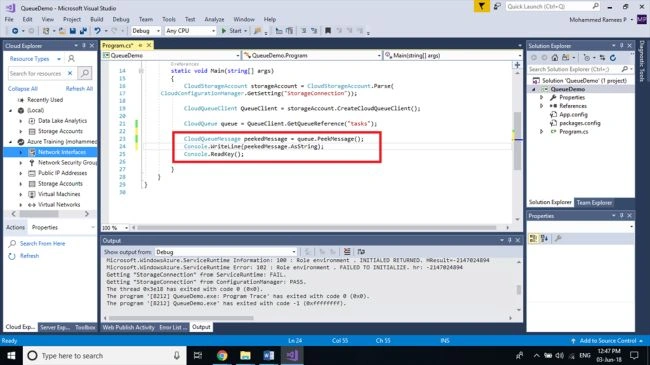650x365 pixels.
Task: Expand the Storage Accounts node under (Local)
Action: click(21, 131)
